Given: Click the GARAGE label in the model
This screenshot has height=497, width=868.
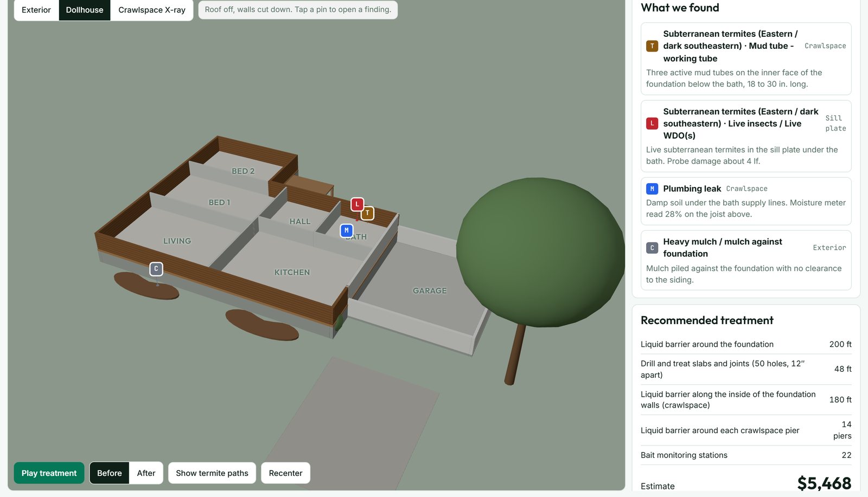Looking at the screenshot, I should pos(430,291).
